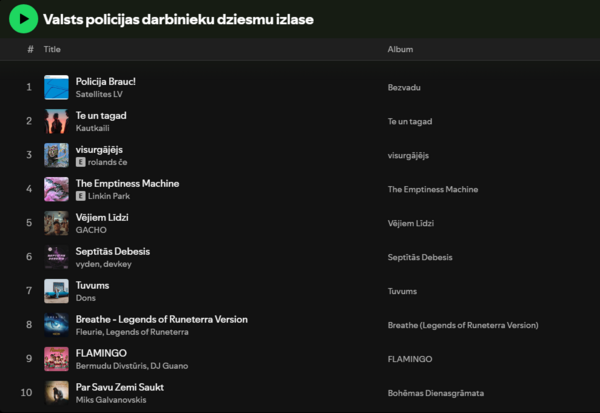
Task: Select the Vējiem Līdzi song title
Action: tap(102, 217)
